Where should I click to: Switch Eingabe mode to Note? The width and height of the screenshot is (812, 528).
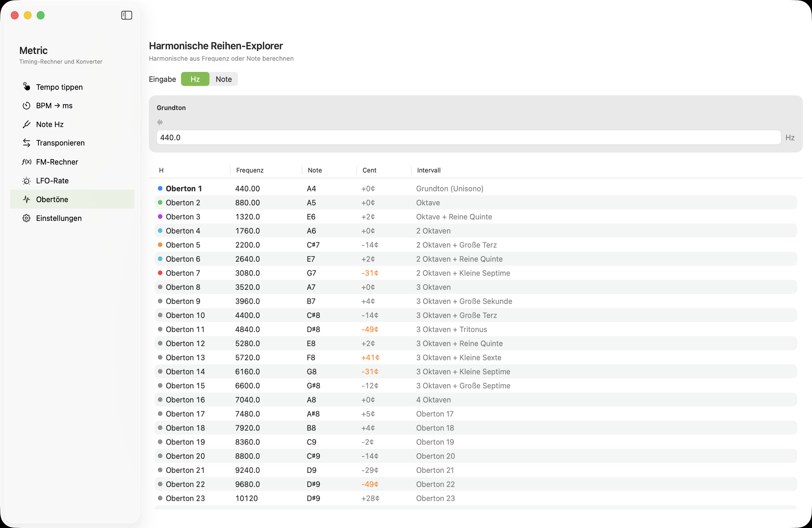tap(224, 79)
